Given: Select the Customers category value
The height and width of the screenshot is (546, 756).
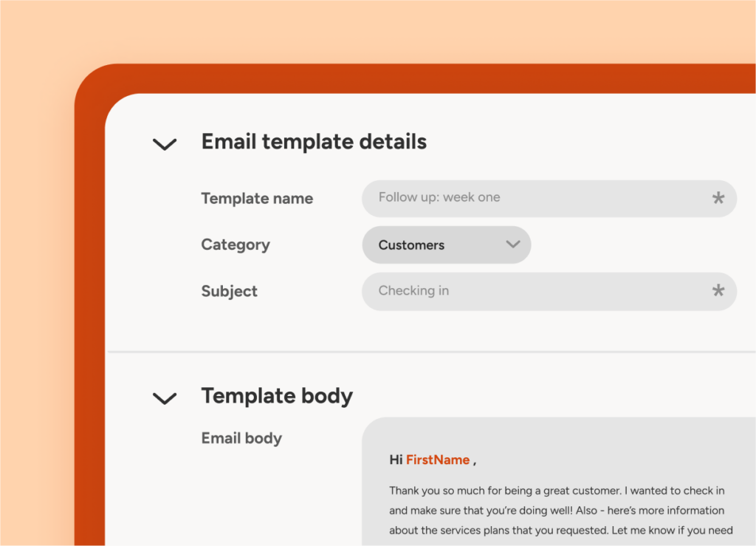Looking at the screenshot, I should 410,245.
